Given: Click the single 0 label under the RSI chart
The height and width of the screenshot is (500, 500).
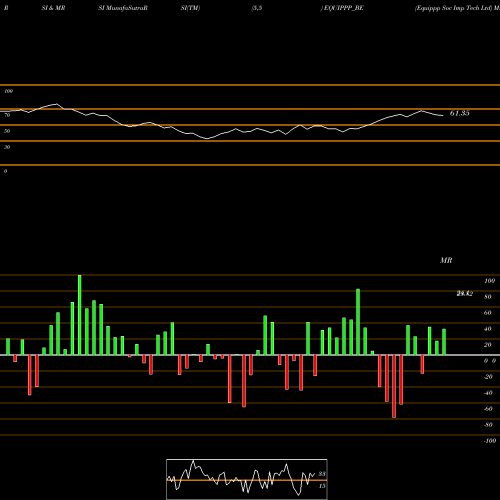Looking at the screenshot, I should 5,171.
